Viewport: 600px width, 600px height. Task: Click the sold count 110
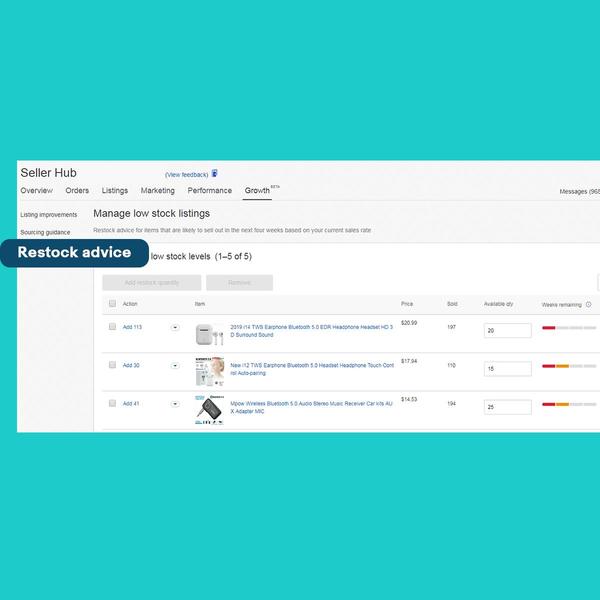tap(452, 365)
